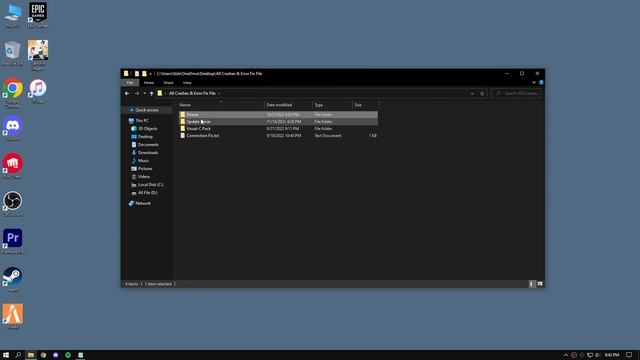This screenshot has width=640, height=360.
Task: Open the notification center icon
Action: tap(629, 355)
